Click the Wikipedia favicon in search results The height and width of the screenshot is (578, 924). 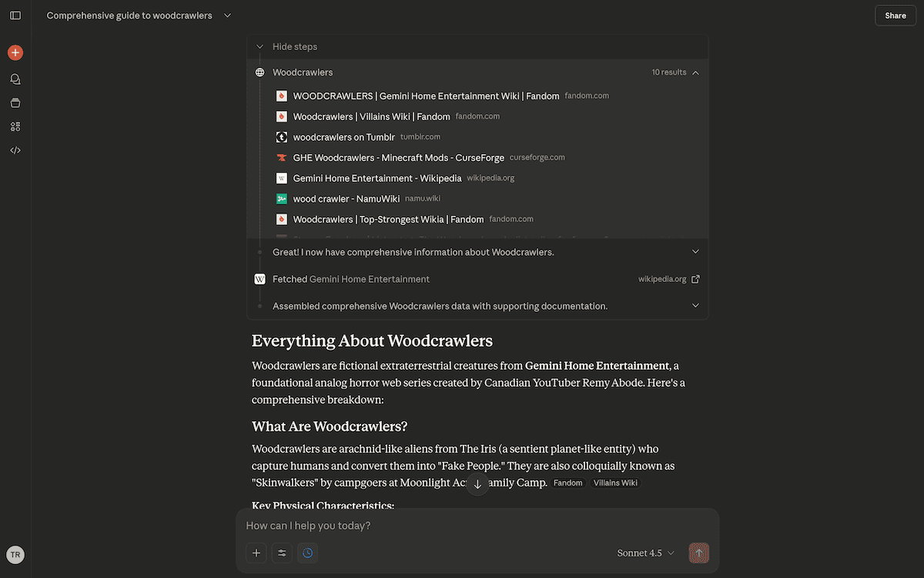(x=282, y=178)
